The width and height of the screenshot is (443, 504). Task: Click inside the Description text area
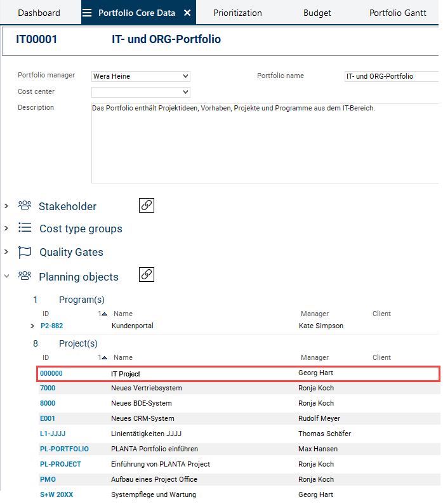tap(265, 143)
